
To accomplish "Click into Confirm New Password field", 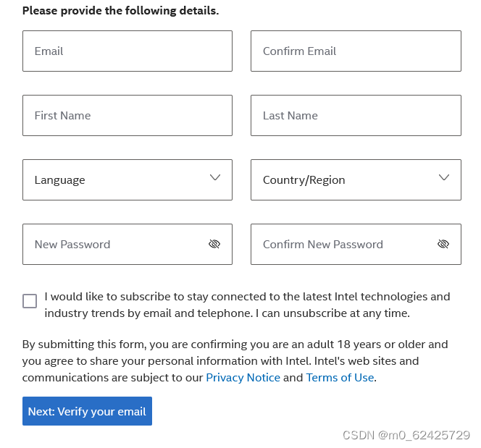I will (340, 244).
